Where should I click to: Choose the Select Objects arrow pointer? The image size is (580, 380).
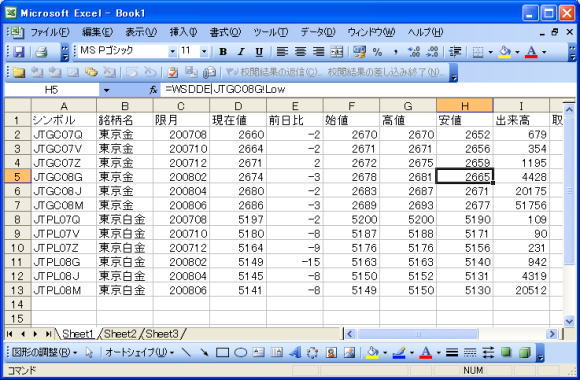[x=89, y=353]
